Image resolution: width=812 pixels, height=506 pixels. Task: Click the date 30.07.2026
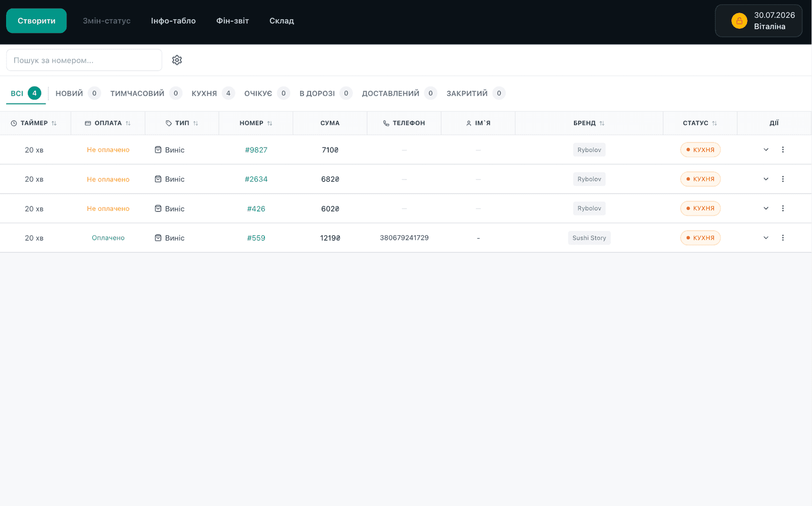click(x=774, y=15)
